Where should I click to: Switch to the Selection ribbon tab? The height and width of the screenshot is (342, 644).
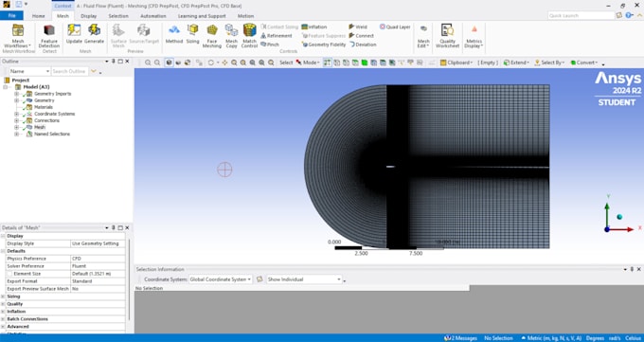[x=118, y=16]
